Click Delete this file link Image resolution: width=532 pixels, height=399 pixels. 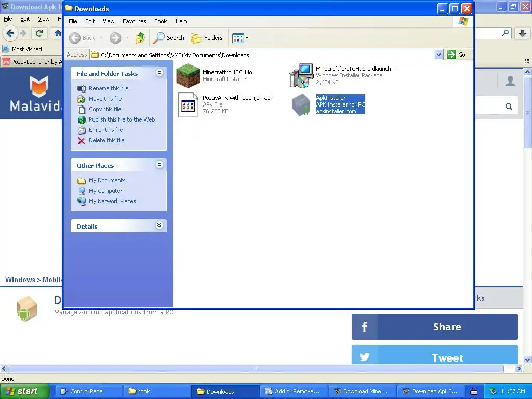point(107,140)
